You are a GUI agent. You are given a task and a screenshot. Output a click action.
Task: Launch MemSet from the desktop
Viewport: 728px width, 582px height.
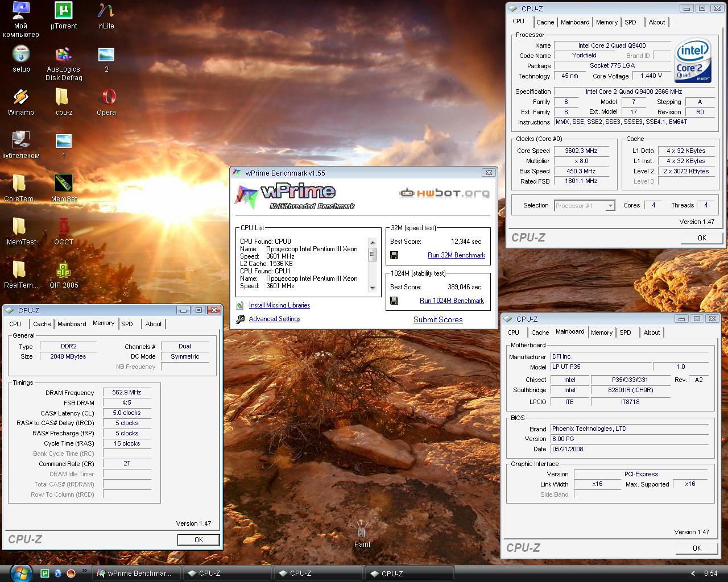tap(64, 189)
